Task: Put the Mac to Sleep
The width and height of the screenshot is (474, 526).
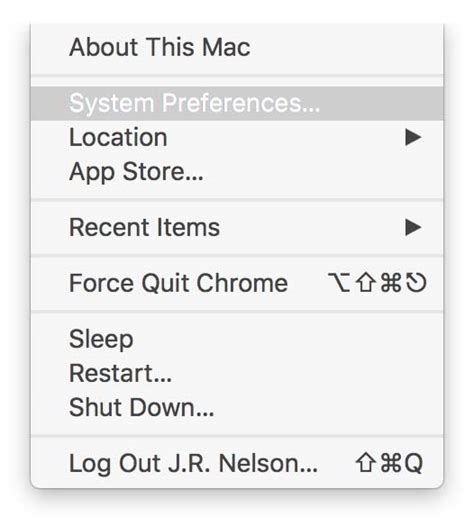Action: [237, 339]
